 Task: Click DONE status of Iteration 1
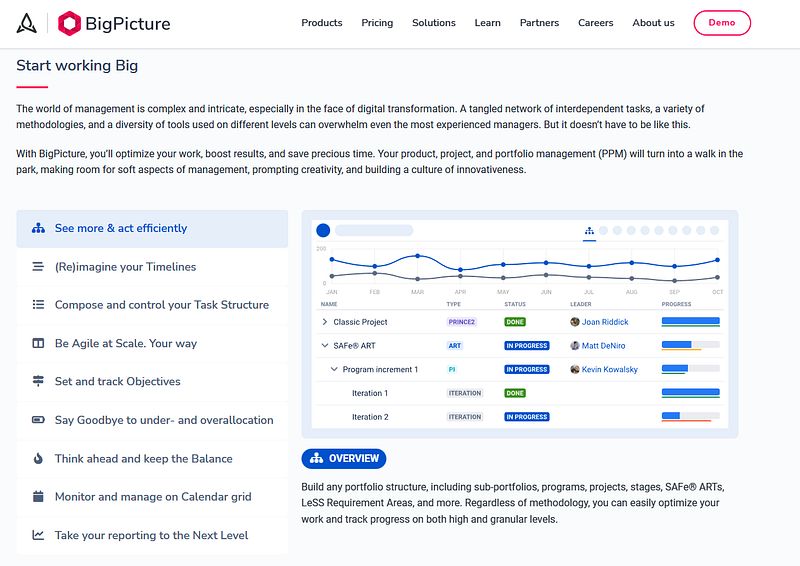(515, 393)
